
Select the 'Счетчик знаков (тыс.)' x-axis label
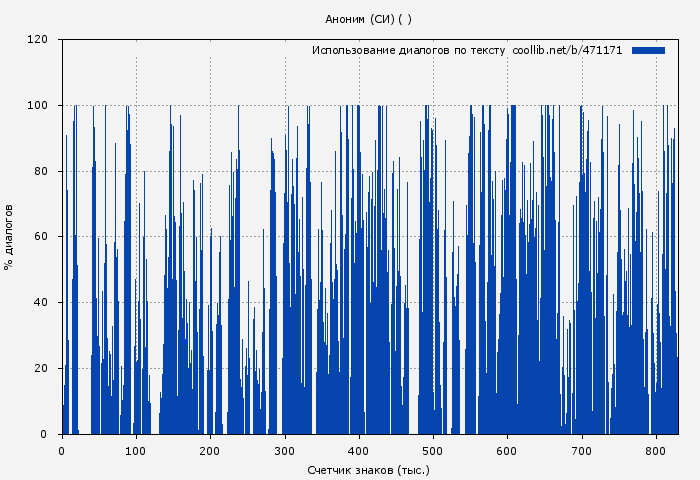click(368, 469)
